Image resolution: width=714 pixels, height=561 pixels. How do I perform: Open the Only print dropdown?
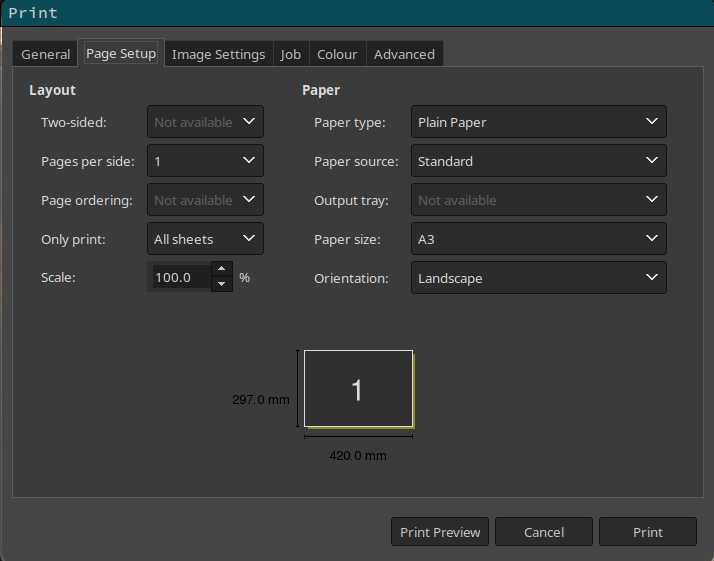[x=205, y=239]
